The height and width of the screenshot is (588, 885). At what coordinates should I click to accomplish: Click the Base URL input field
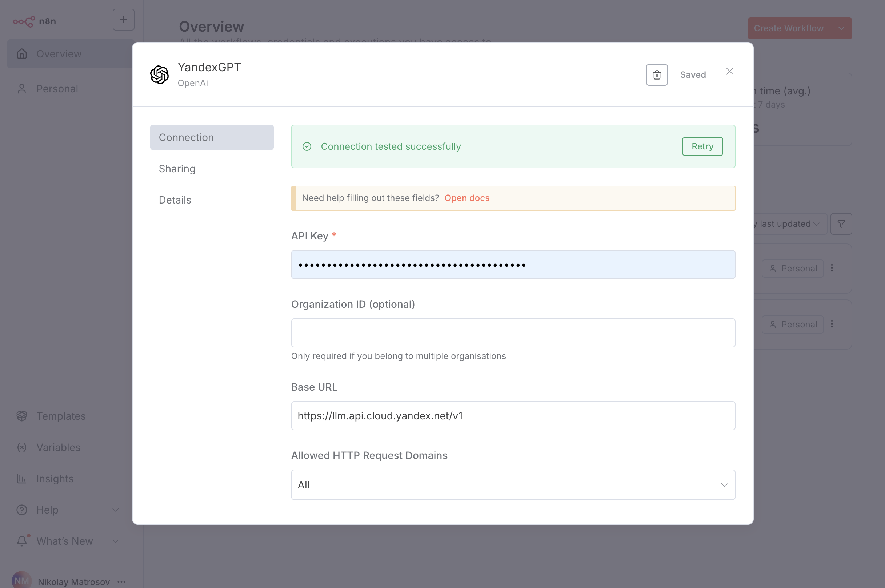pos(513,416)
